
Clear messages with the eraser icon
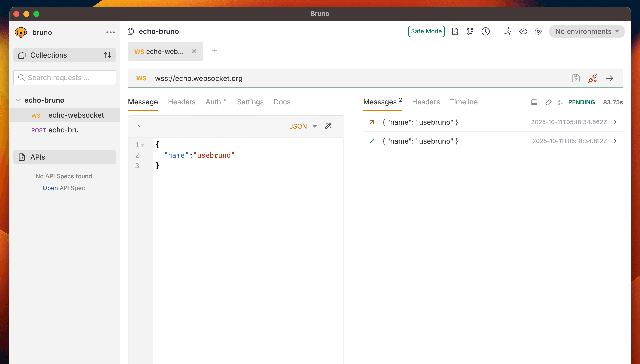[x=549, y=102]
